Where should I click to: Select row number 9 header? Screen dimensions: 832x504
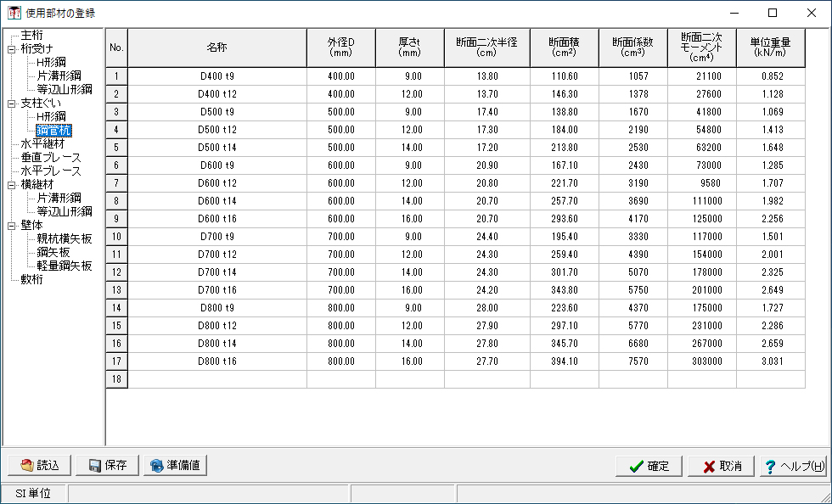click(117, 219)
